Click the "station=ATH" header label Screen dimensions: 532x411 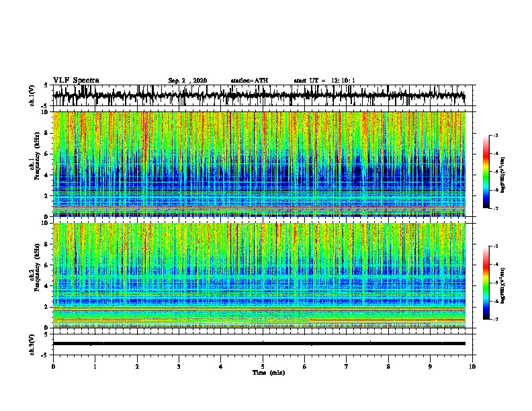pos(249,81)
